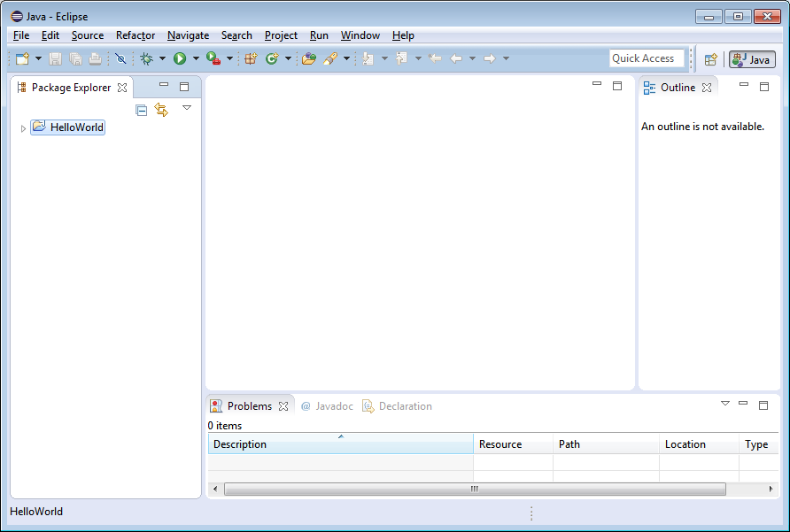This screenshot has height=532, width=790.
Task: Open the Run dropdown arrow
Action: click(196, 59)
